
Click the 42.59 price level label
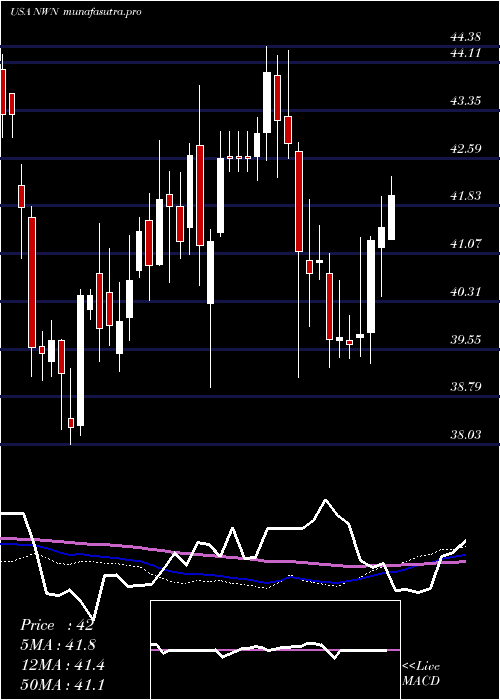coord(466,149)
